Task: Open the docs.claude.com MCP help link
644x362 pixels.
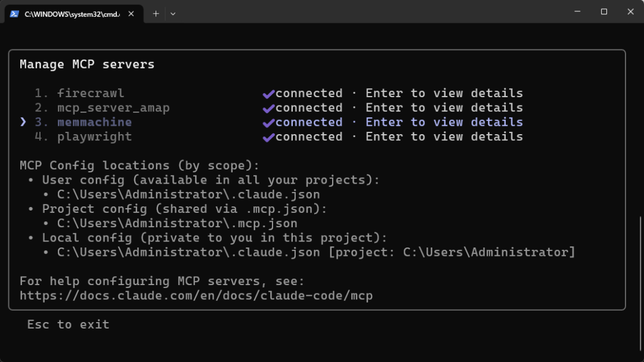Action: (196, 296)
